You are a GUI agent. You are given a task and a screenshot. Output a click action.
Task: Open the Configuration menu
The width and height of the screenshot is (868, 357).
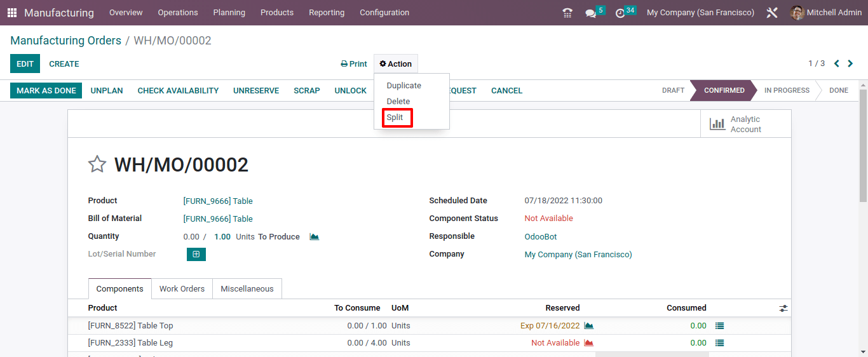click(384, 13)
